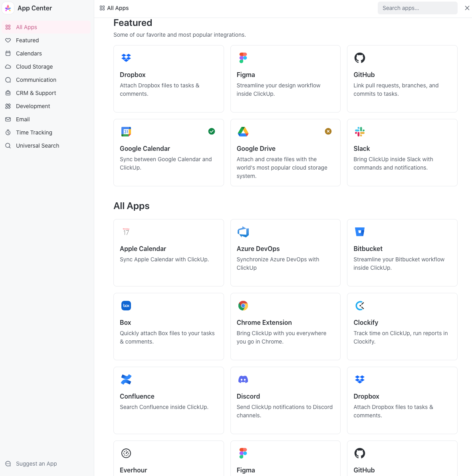Click the Google Drive icon

[243, 131]
